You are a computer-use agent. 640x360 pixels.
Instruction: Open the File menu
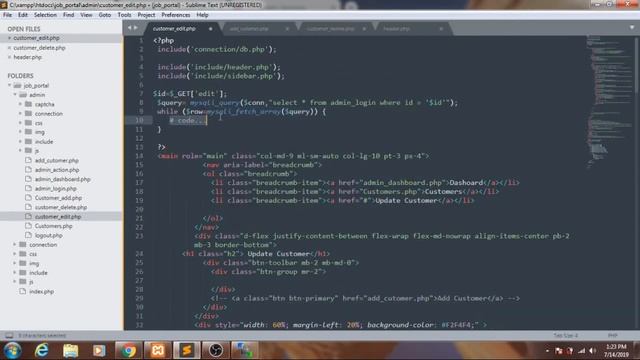point(8,15)
